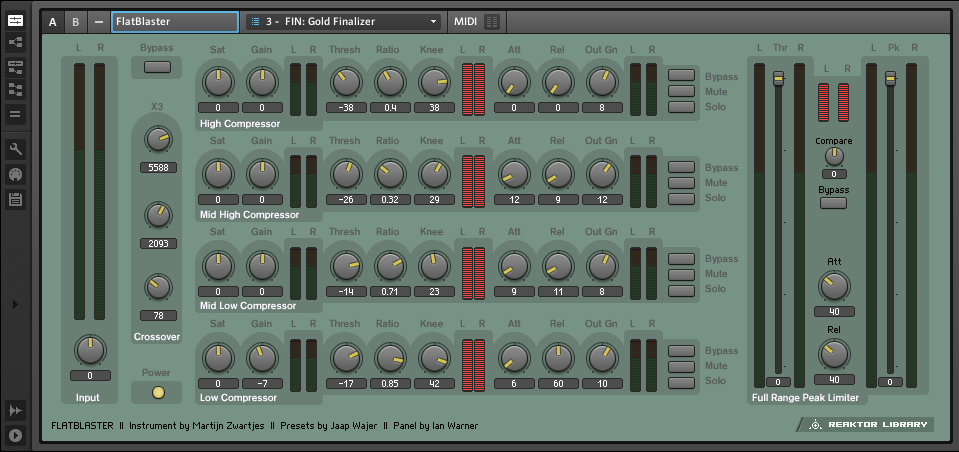Click the High Compressor Knee knob
Screen dimensions: 959x452
[x=434, y=82]
